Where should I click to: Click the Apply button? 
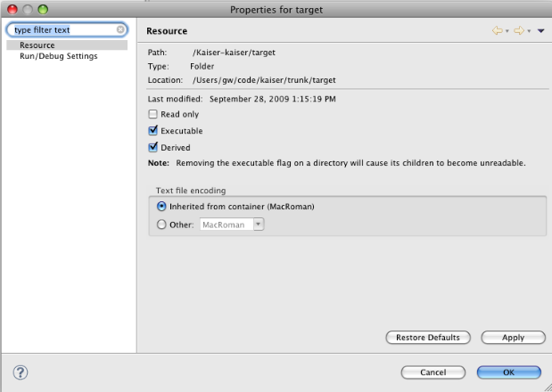[x=514, y=338]
